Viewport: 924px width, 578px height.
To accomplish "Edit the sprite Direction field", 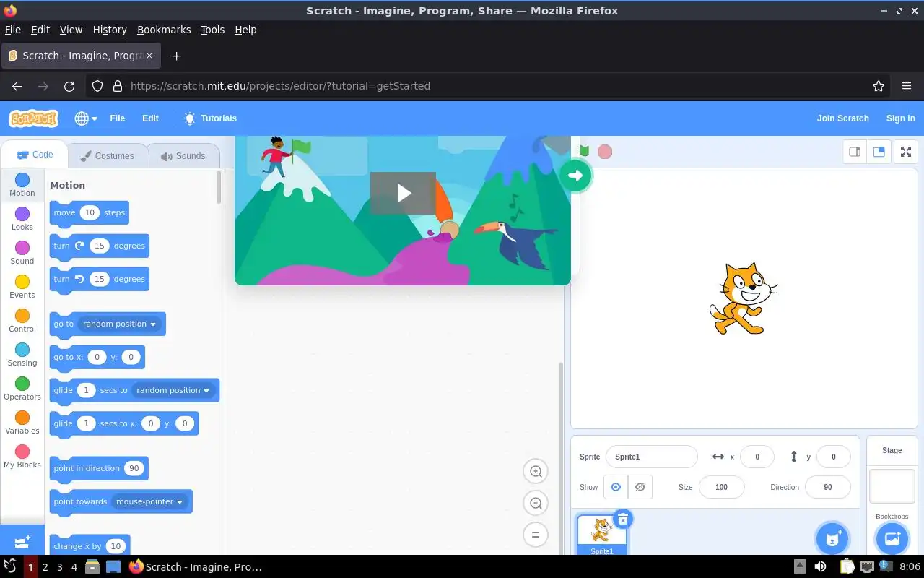I will click(828, 487).
